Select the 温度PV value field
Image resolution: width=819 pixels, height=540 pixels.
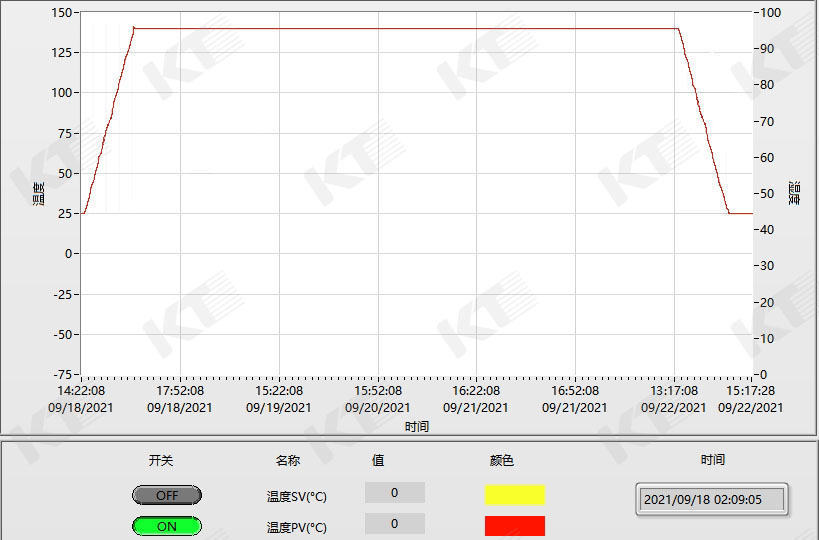[x=394, y=523]
